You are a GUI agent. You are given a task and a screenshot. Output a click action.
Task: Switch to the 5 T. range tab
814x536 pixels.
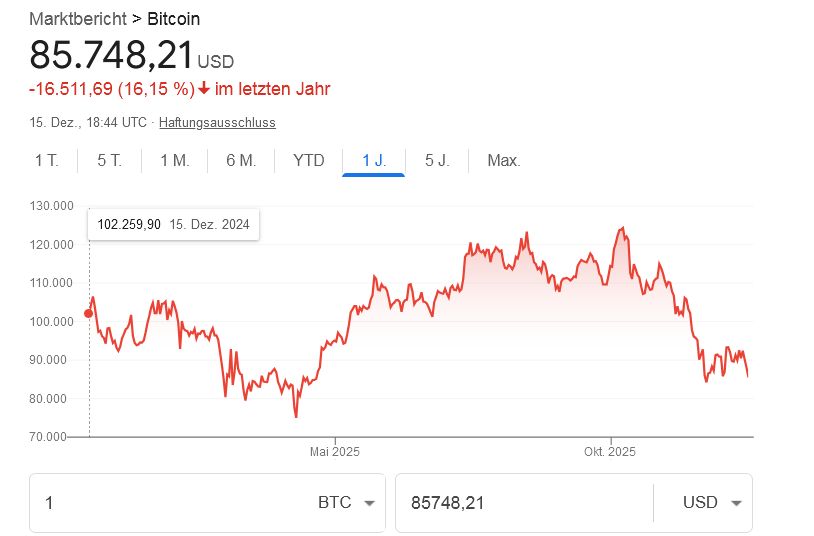pyautogui.click(x=109, y=160)
